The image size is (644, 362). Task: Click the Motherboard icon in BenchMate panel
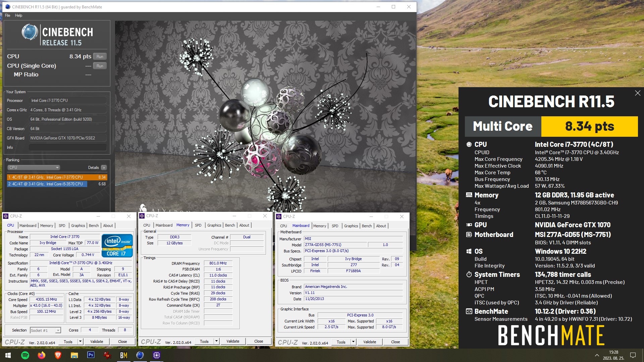[469, 235]
